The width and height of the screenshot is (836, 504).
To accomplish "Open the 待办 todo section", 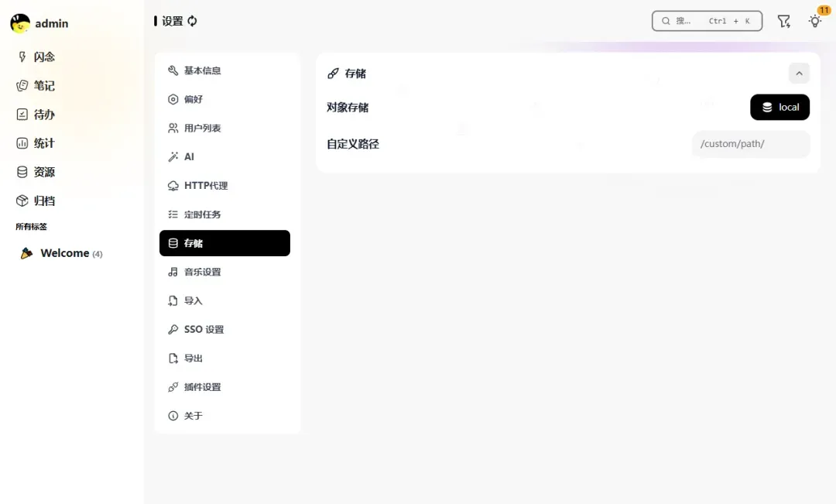I will pyautogui.click(x=36, y=115).
